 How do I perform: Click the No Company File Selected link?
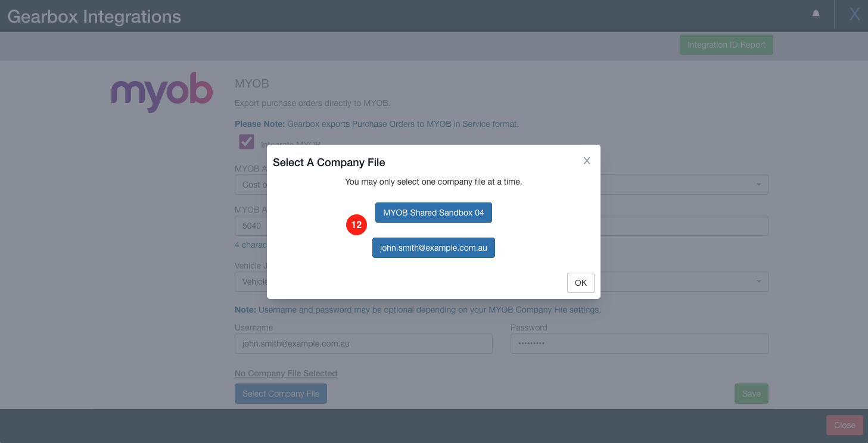(285, 373)
